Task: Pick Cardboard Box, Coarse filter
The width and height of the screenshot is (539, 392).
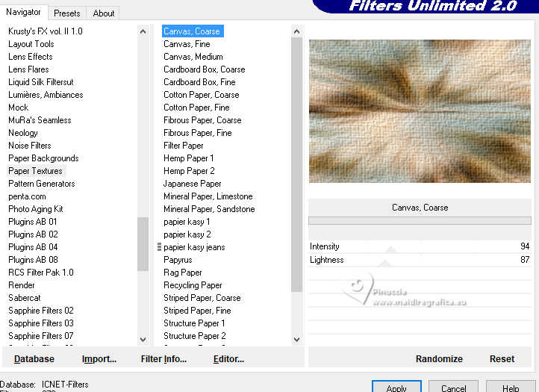Action: coord(205,69)
